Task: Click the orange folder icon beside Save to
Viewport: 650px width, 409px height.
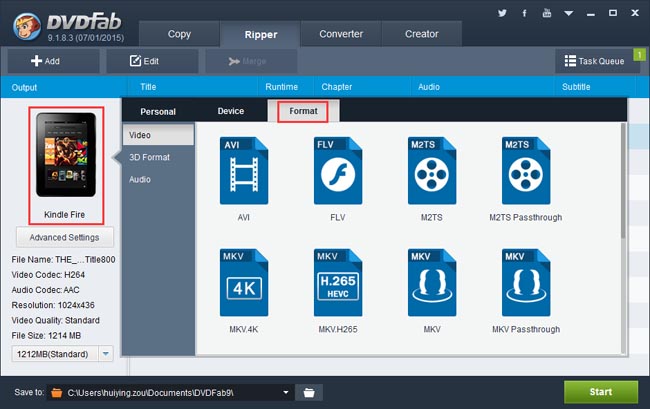Action: point(57,392)
